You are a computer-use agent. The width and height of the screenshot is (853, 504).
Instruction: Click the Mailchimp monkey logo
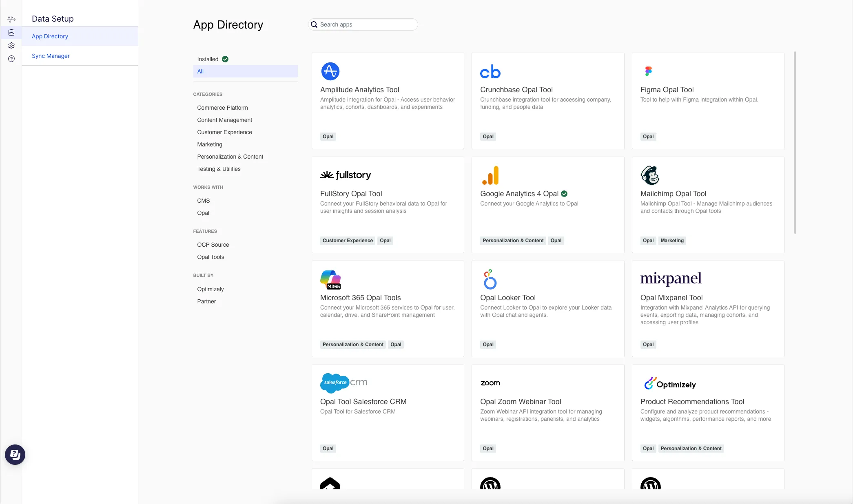(650, 175)
